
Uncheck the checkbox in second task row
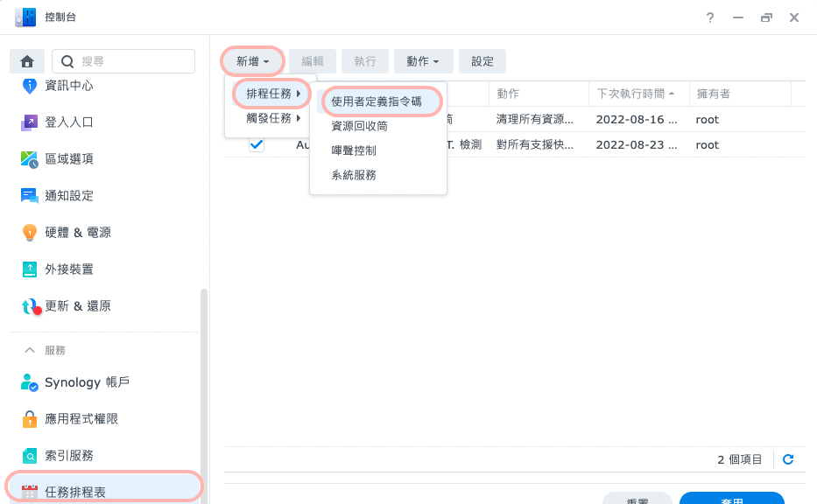257,145
